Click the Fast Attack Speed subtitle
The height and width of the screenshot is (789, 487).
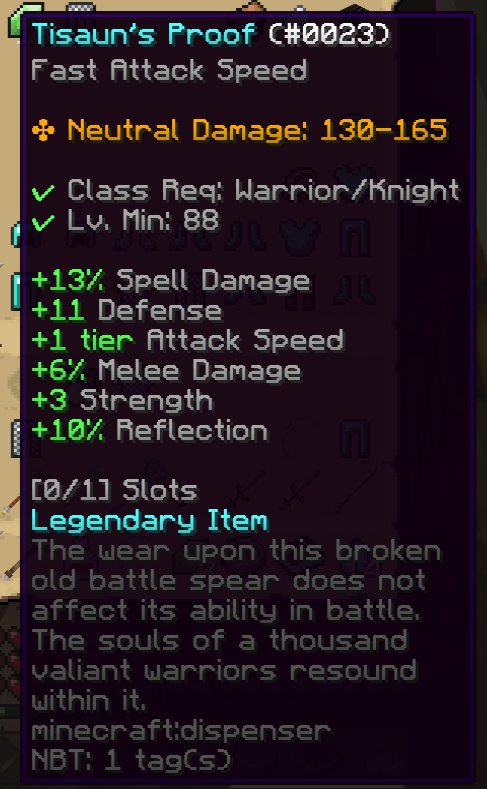point(169,70)
